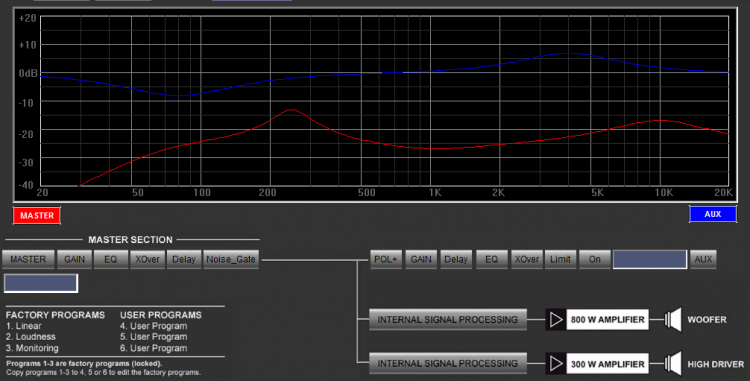
Task: Toggle the POL+ polarity button
Action: 386,259
